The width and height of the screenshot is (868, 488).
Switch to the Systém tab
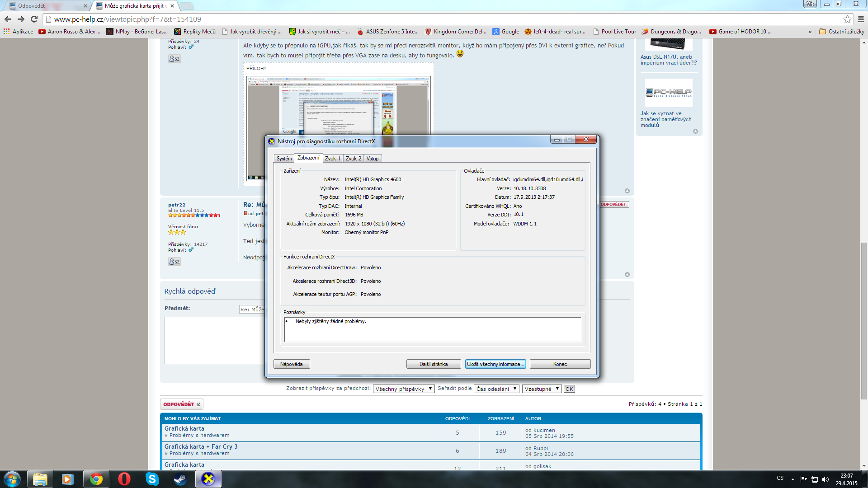(284, 159)
